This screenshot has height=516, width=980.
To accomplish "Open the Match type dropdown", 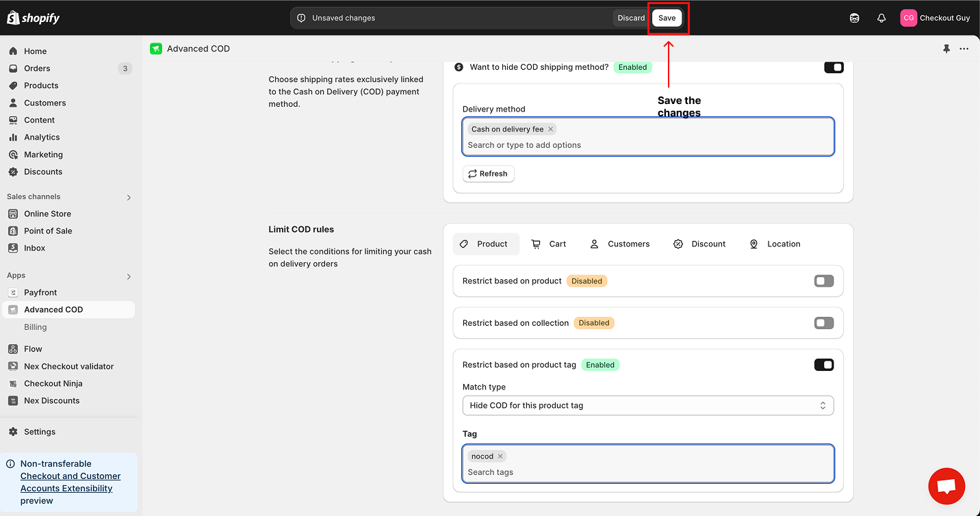I will coord(647,405).
